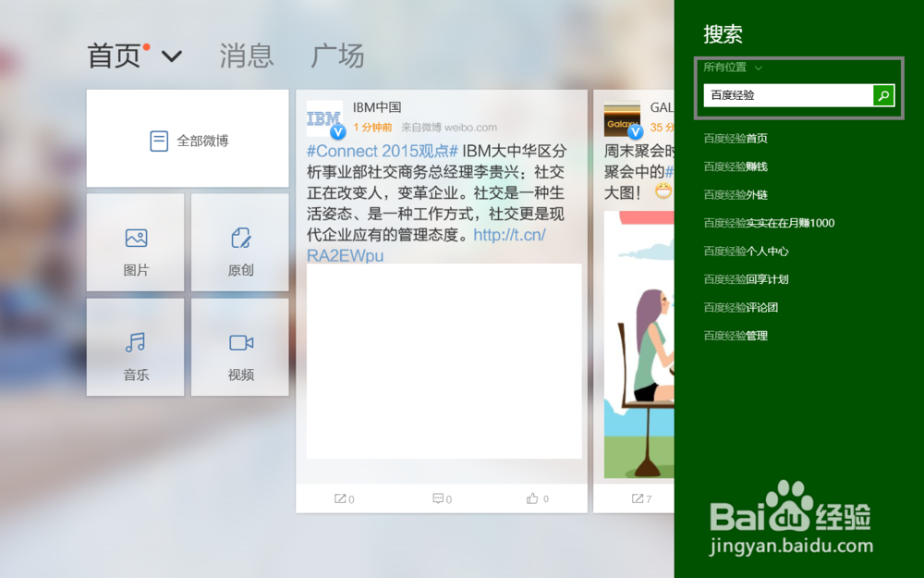Switch to the 消息 tab

(x=247, y=56)
